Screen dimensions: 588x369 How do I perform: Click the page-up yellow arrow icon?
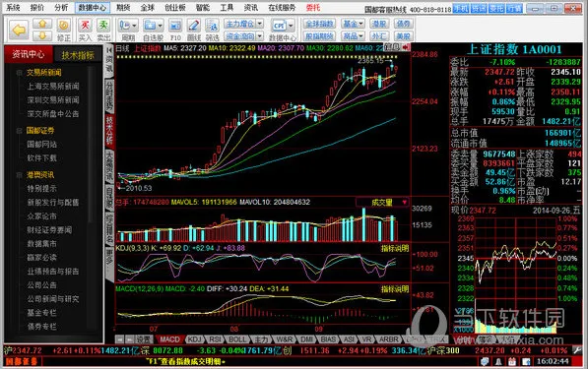[42, 24]
